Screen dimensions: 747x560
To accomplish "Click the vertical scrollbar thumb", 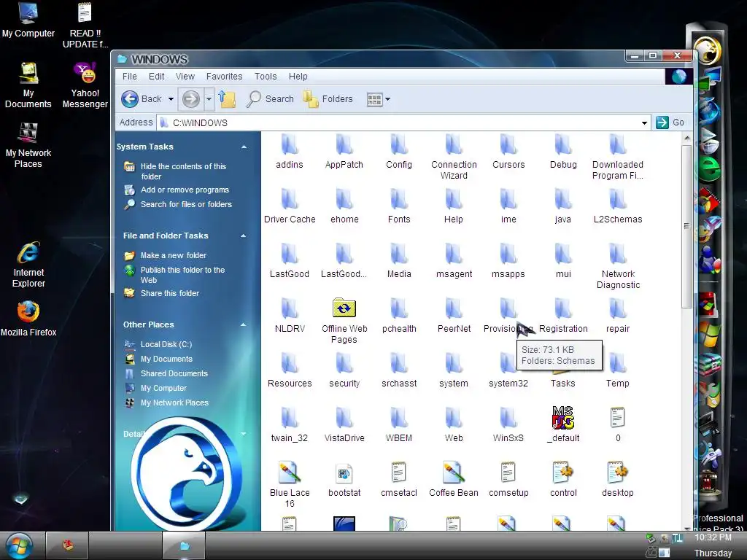I will pyautogui.click(x=686, y=226).
